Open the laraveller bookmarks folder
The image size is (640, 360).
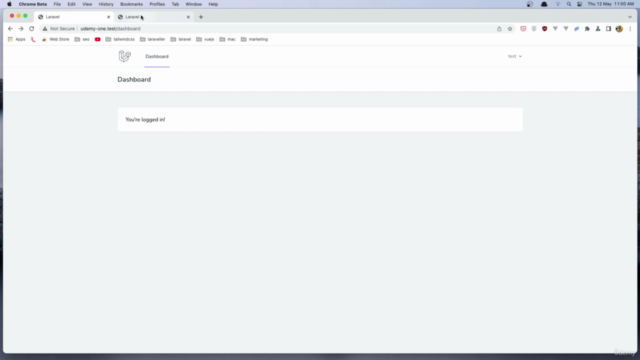(x=152, y=39)
